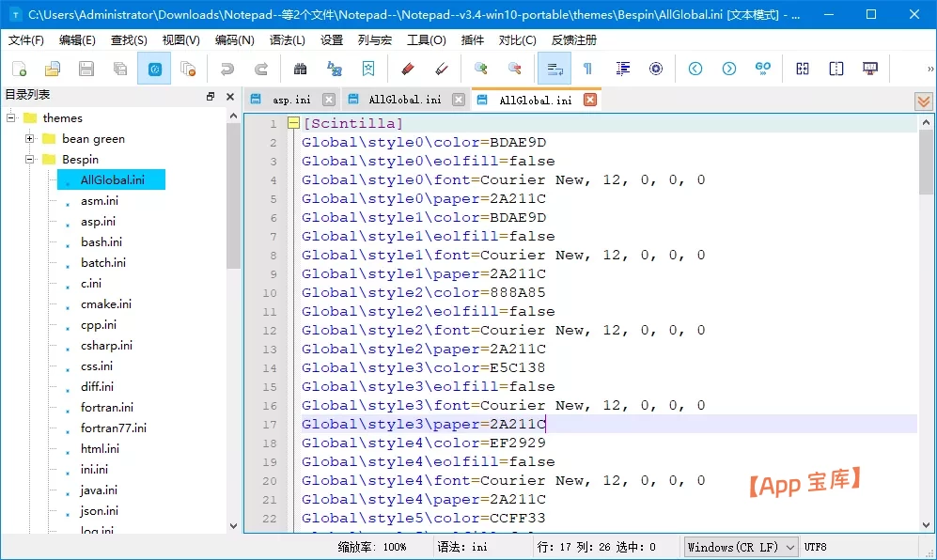Click the Undo arrow icon

pyautogui.click(x=226, y=69)
